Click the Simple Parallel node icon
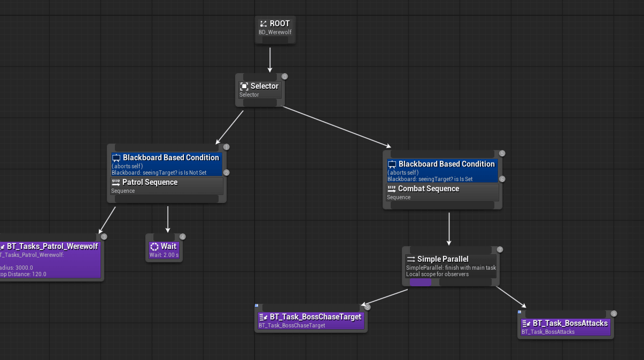This screenshot has width=644, height=360. tap(411, 259)
